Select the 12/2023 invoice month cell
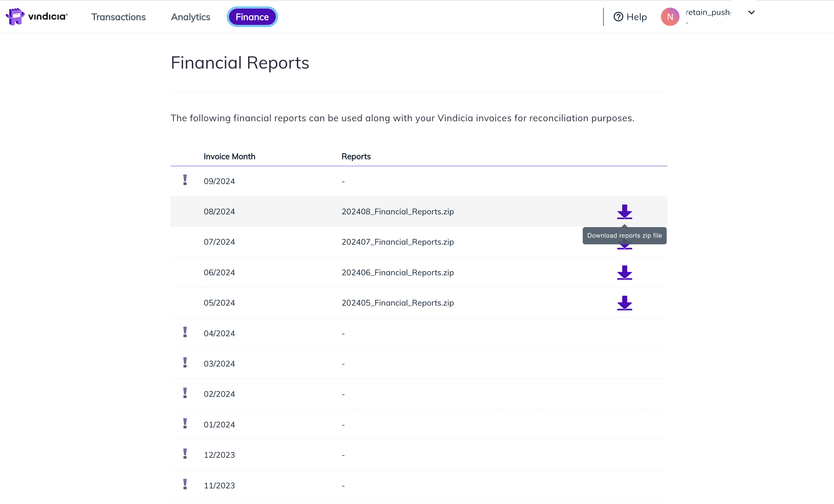Screen dimensions: 834x504 [x=219, y=455]
